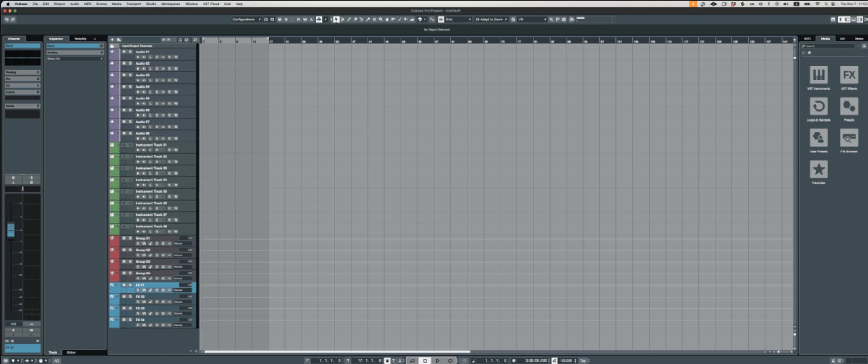Click Add Track plus icon
Image resolution: width=868 pixels, height=364 pixels.
113,40
